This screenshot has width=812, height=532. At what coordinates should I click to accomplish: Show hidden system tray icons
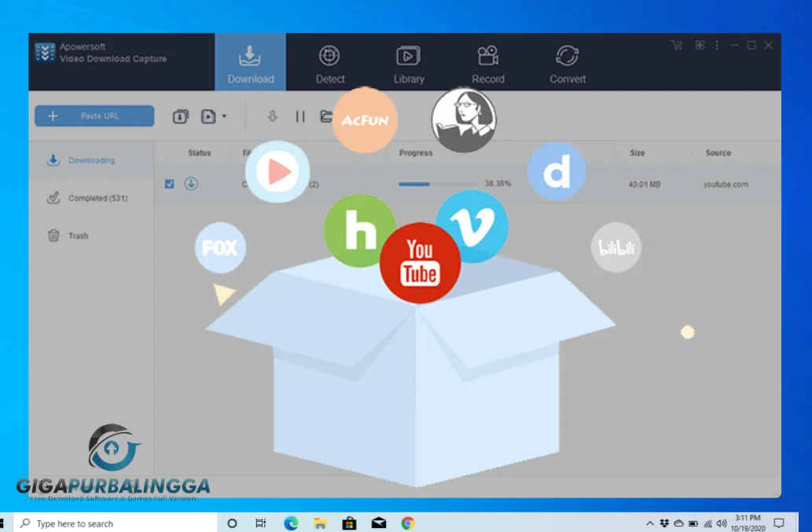click(x=650, y=523)
